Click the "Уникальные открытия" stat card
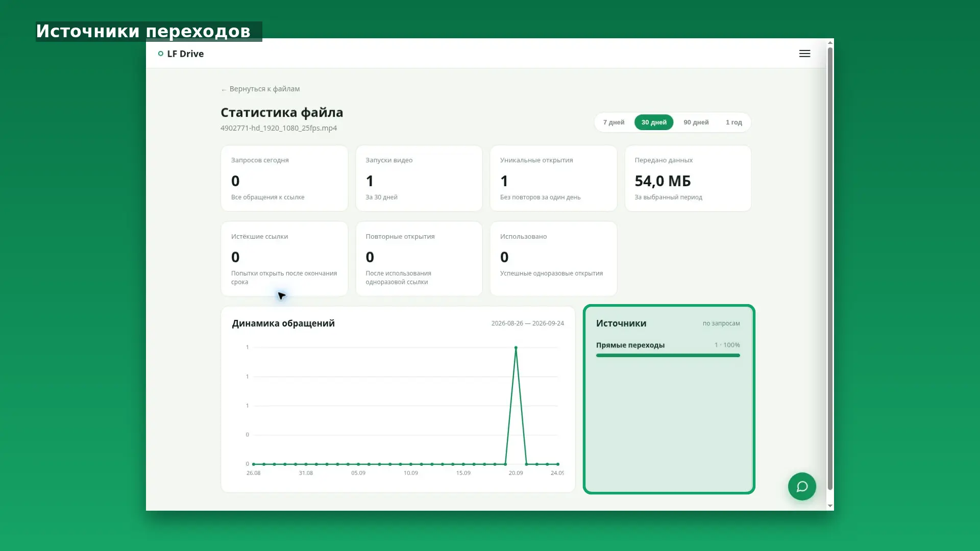Viewport: 980px width, 551px height. click(553, 178)
